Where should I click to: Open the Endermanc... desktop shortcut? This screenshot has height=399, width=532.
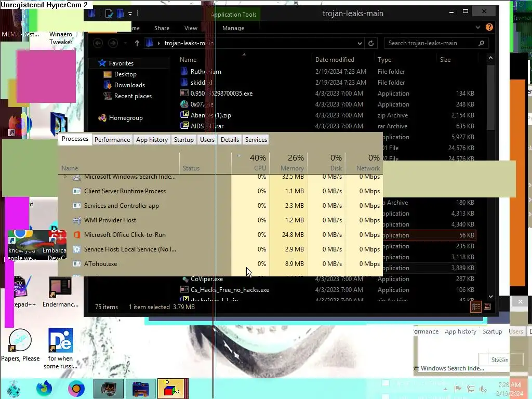(60, 292)
